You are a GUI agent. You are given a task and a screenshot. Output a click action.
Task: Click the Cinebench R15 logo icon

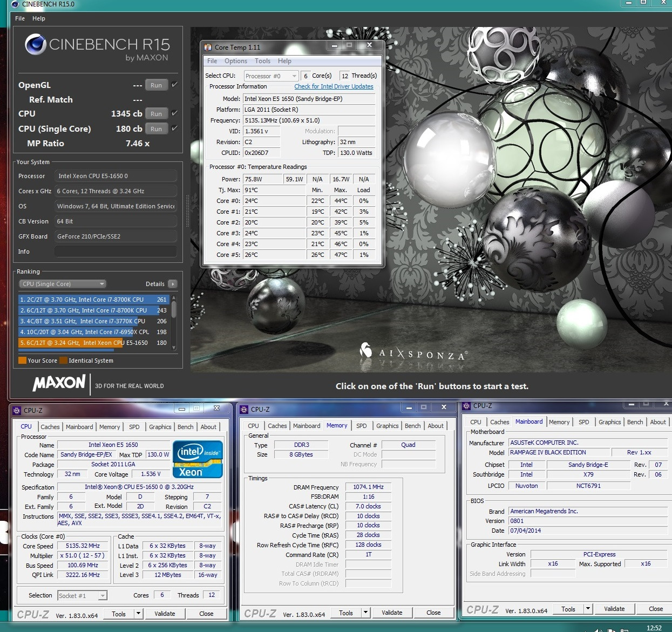[x=36, y=44]
